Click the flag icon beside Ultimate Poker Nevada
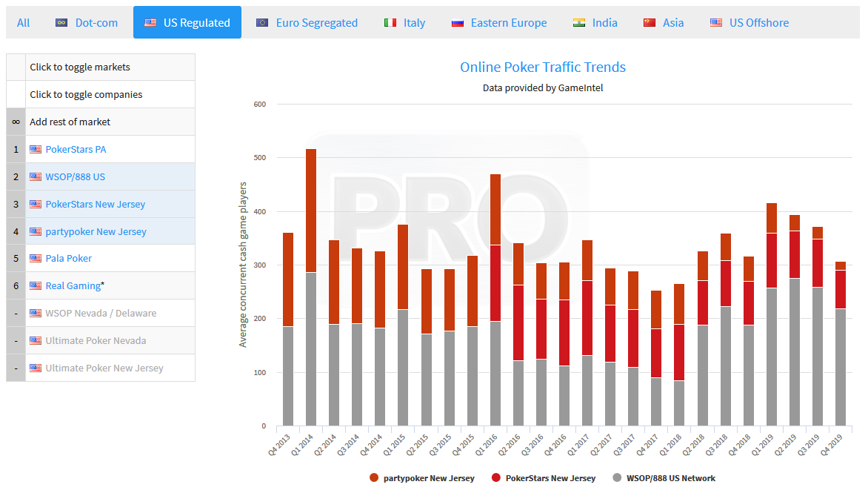Image resolution: width=868 pixels, height=493 pixels. point(36,341)
